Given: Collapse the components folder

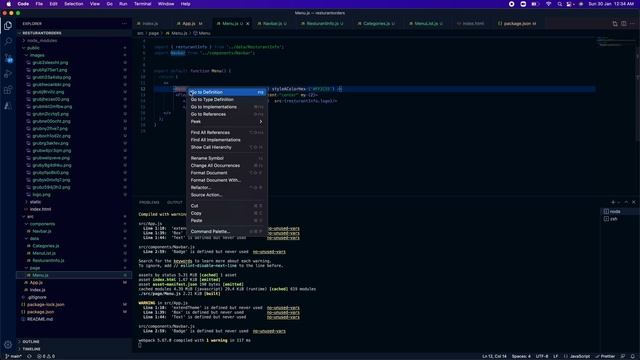Looking at the screenshot, I should 42,224.
